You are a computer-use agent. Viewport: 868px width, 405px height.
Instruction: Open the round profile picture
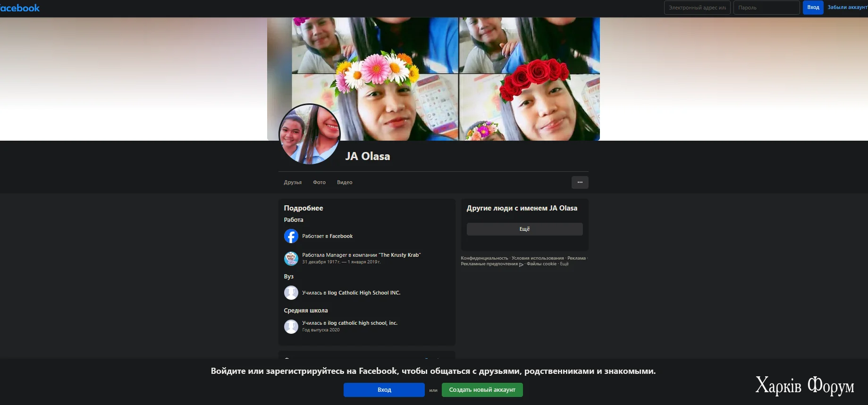(x=310, y=135)
